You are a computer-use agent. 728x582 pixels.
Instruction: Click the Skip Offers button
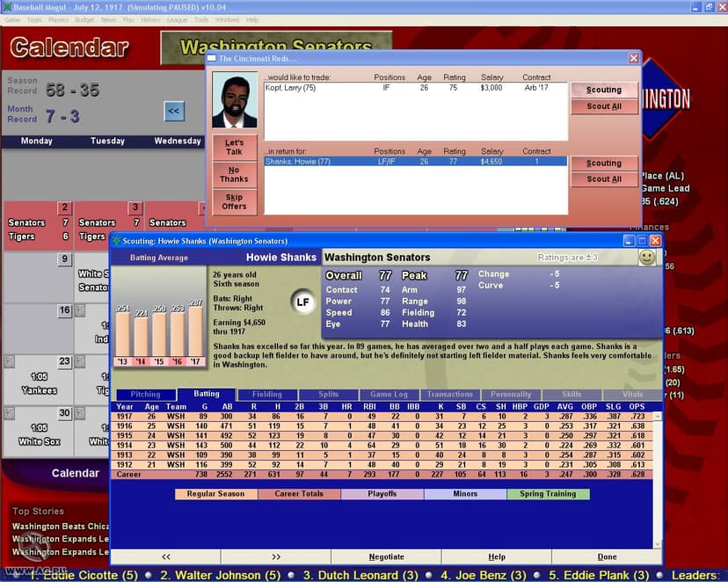(235, 202)
